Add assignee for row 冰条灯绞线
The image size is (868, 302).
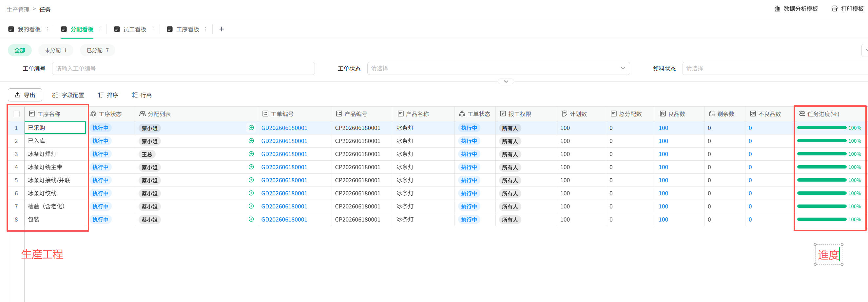coord(251,193)
